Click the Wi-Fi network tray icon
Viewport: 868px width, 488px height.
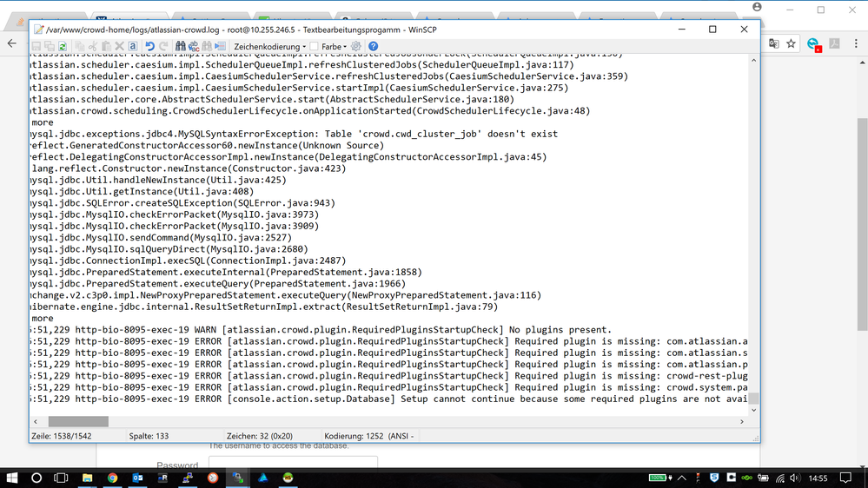coord(780,478)
